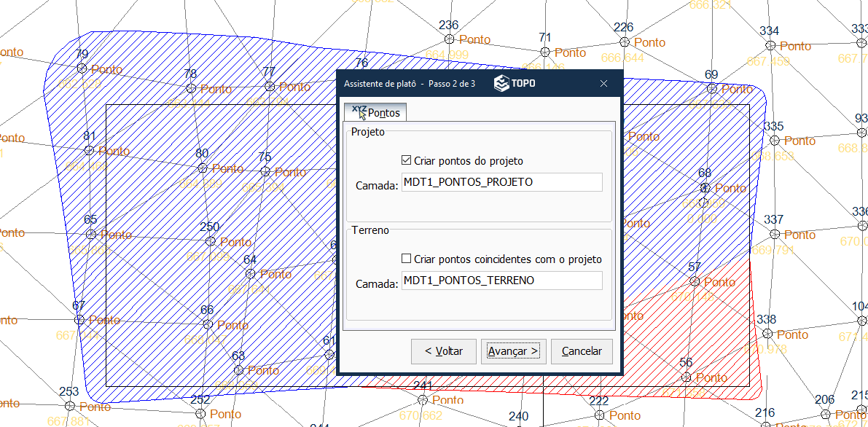The height and width of the screenshot is (427, 868).
Task: Cancel the platô wizard
Action: (x=582, y=351)
